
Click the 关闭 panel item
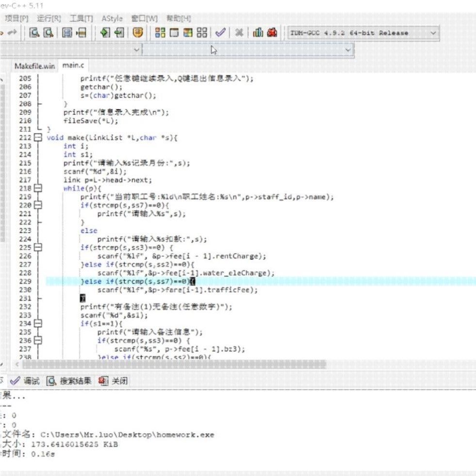[118, 381]
